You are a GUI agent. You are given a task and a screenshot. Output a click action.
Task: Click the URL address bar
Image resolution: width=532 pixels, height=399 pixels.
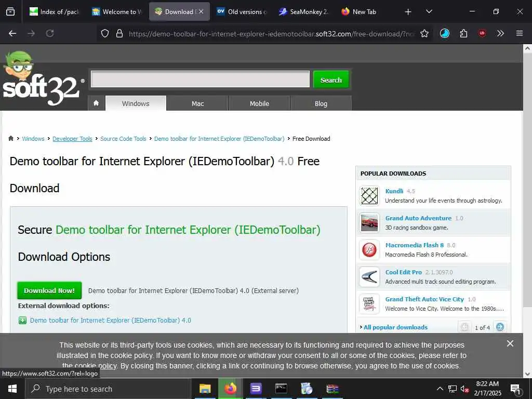click(x=271, y=34)
